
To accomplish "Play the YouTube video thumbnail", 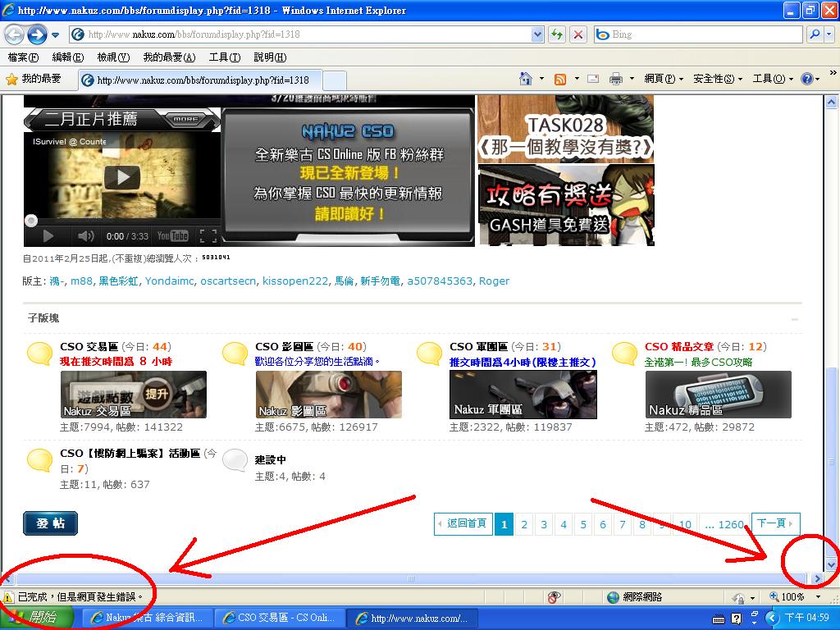I will [x=122, y=176].
